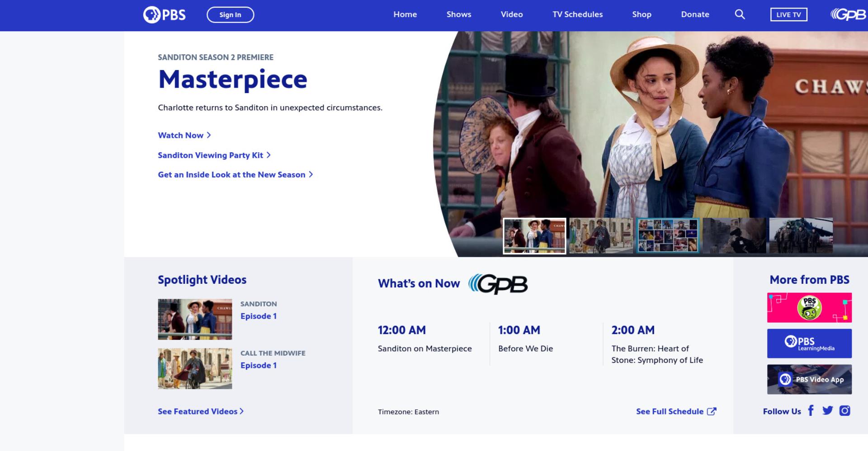Open PBS Twitter page icon
The width and height of the screenshot is (868, 451).
[x=827, y=410]
